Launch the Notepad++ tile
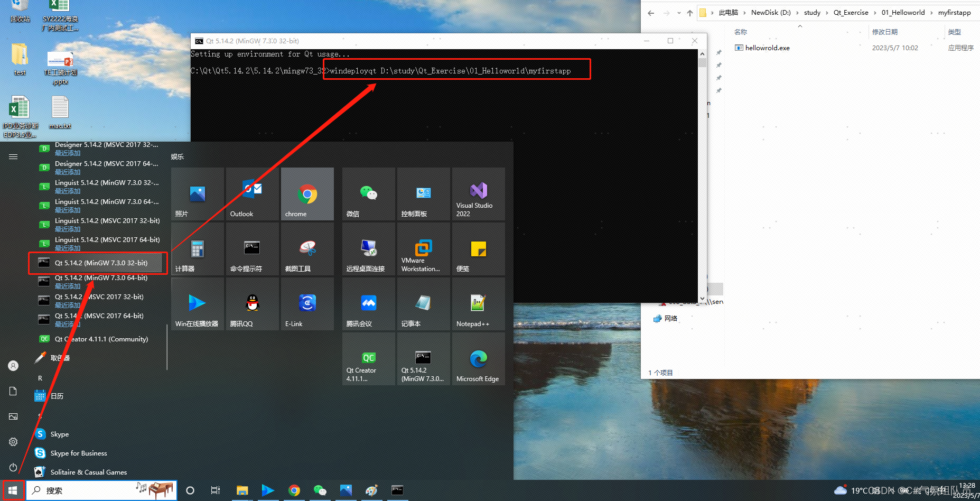Image resolution: width=980 pixels, height=501 pixels. [x=479, y=304]
